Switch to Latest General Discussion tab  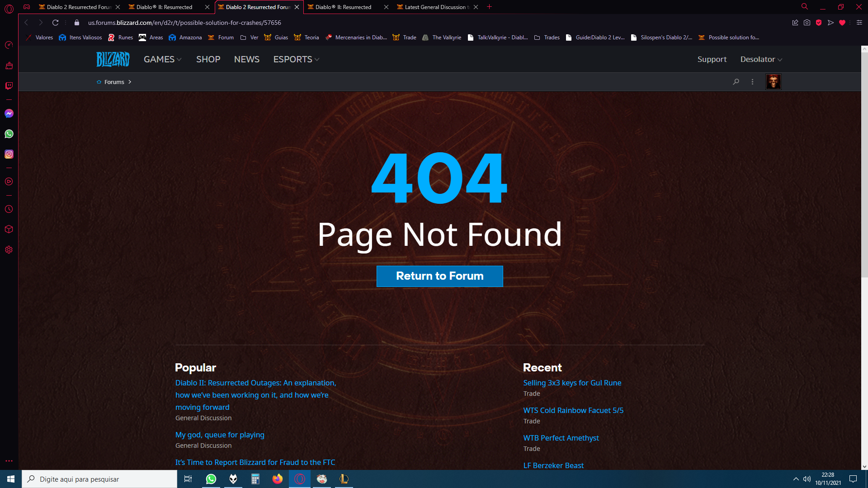coord(434,7)
